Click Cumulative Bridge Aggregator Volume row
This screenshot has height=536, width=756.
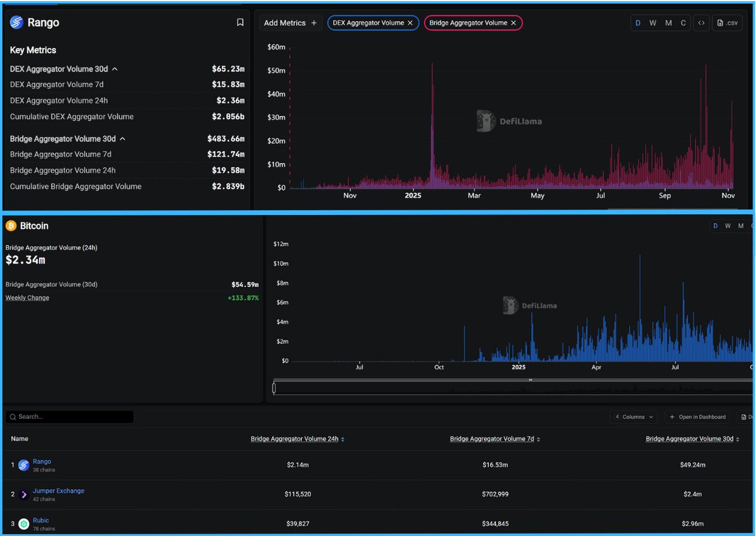(127, 187)
